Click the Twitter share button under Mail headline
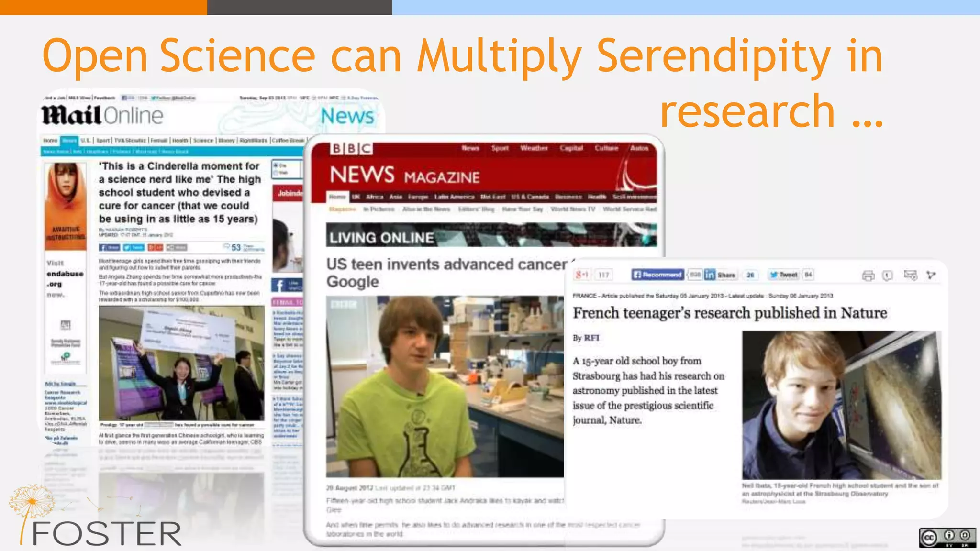 coord(134,247)
